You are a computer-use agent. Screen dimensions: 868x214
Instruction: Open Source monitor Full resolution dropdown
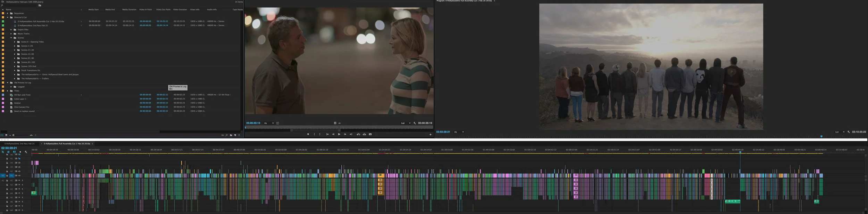[x=406, y=123]
